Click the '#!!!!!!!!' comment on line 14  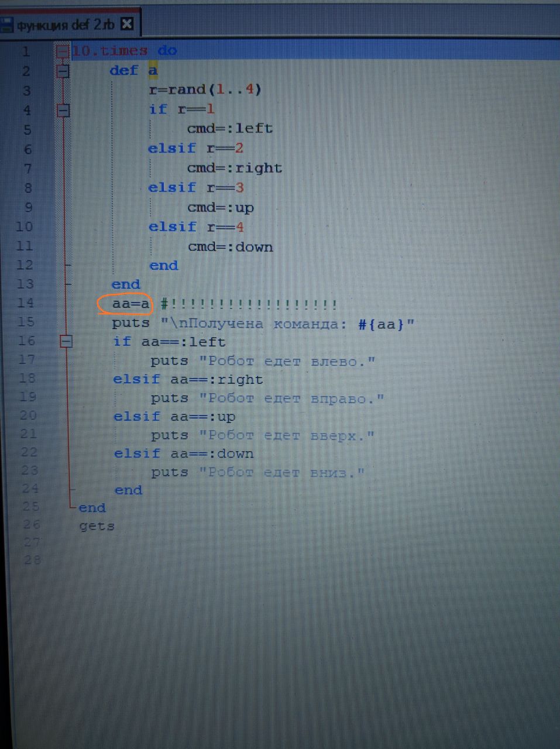click(x=249, y=304)
